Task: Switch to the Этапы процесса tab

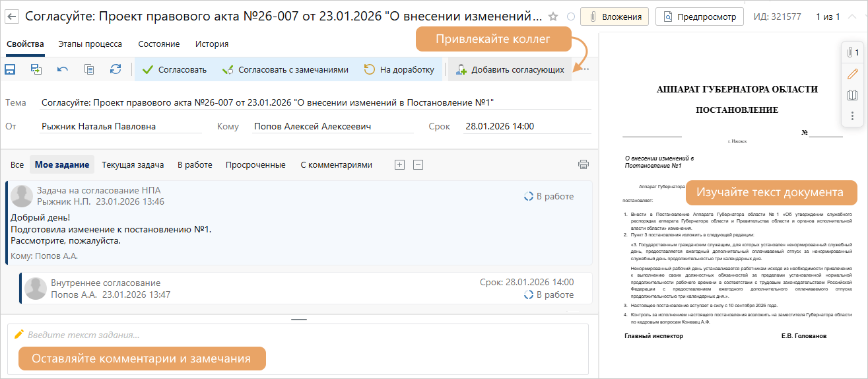Action: coord(90,44)
